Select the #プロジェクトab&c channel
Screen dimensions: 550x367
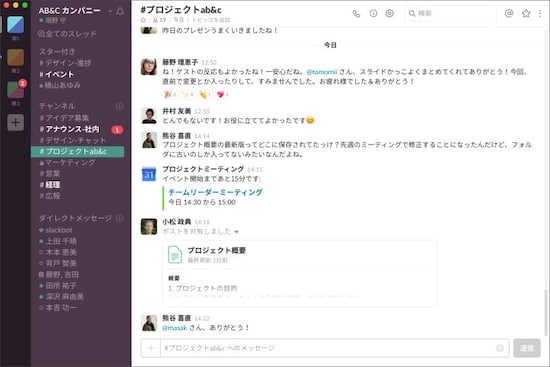(78, 152)
